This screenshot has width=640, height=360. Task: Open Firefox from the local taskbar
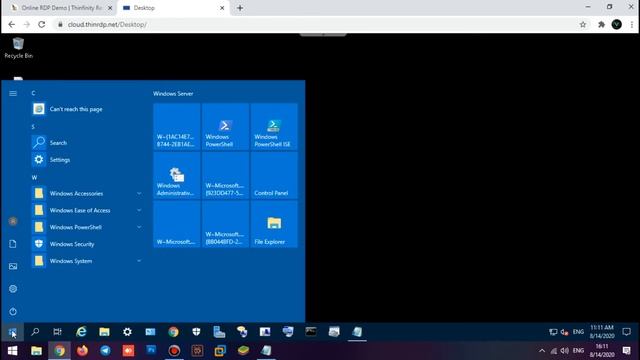[x=82, y=351]
